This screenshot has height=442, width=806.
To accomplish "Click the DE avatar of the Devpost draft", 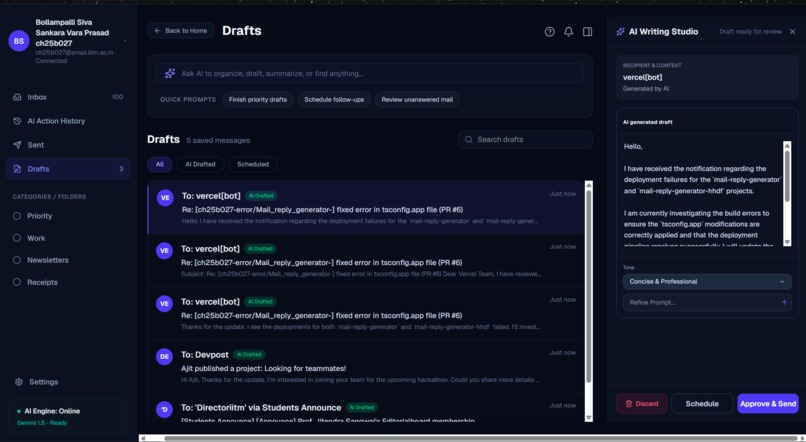I will coord(164,356).
